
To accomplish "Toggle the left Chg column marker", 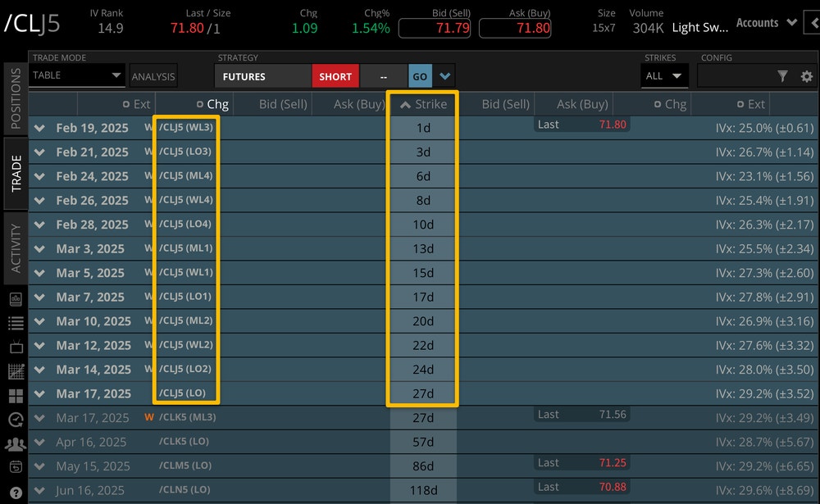I will [200, 104].
